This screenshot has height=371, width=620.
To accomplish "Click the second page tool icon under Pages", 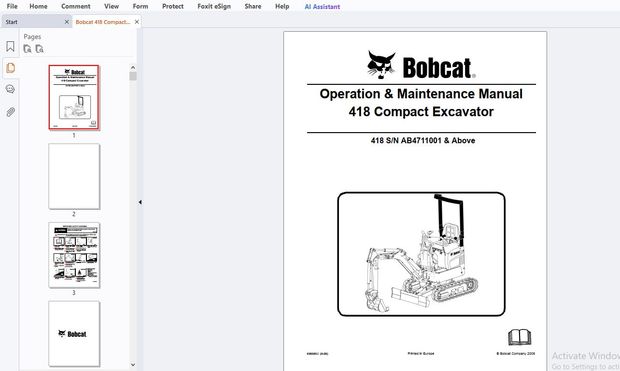I will (40, 49).
